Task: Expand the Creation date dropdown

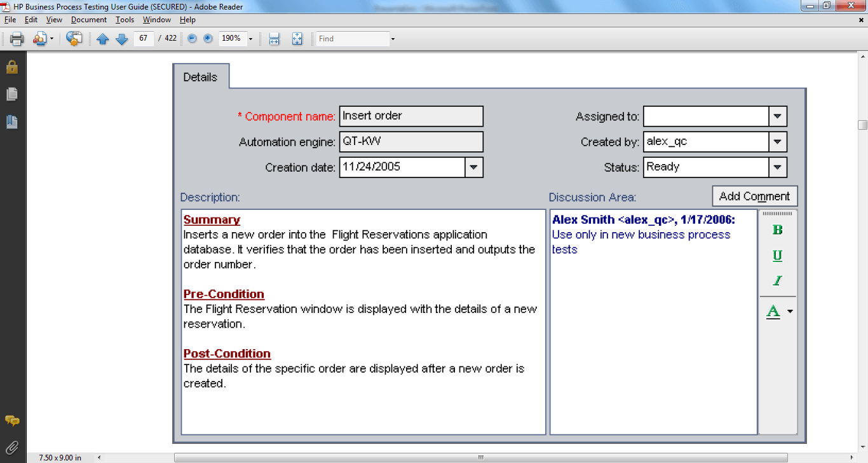Action: [x=474, y=167]
